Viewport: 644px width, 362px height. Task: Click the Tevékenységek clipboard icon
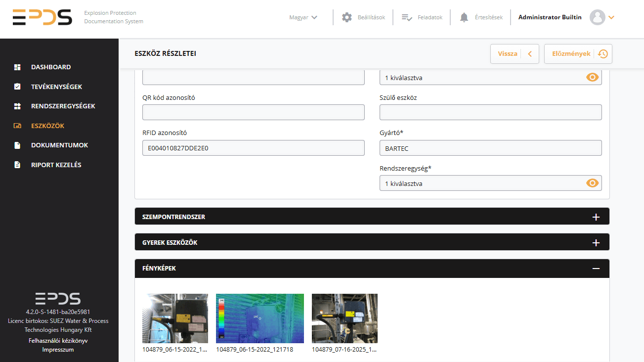pos(17,87)
